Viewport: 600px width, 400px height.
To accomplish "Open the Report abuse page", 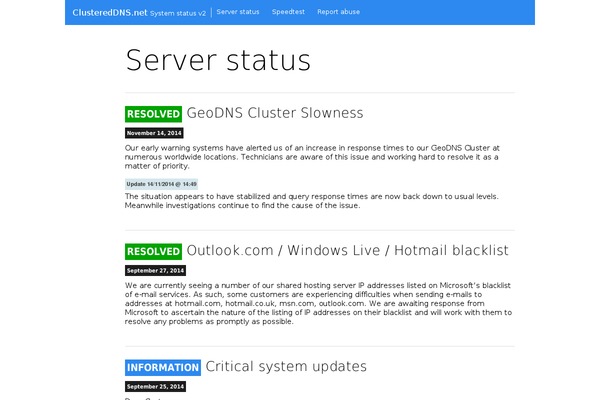I will tap(338, 12).
